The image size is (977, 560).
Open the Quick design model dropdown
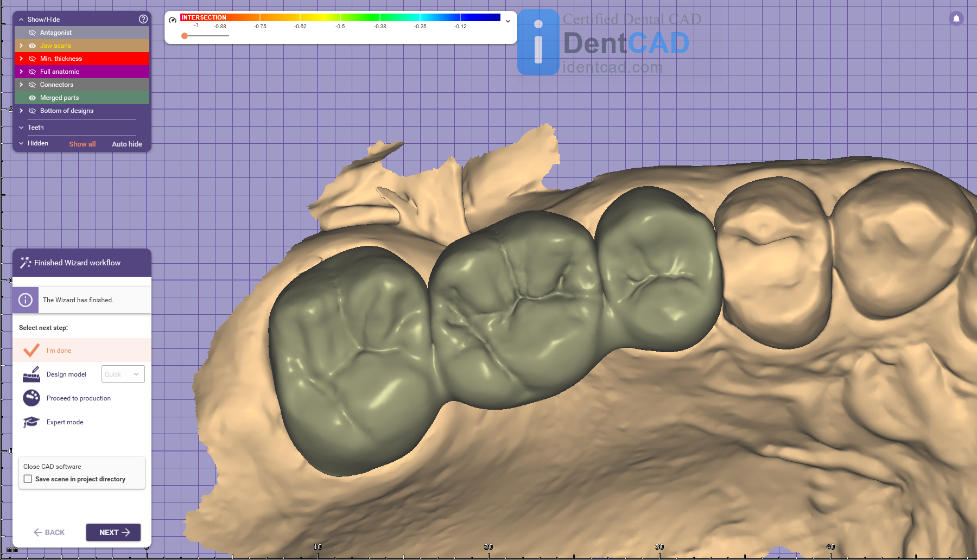click(x=123, y=374)
